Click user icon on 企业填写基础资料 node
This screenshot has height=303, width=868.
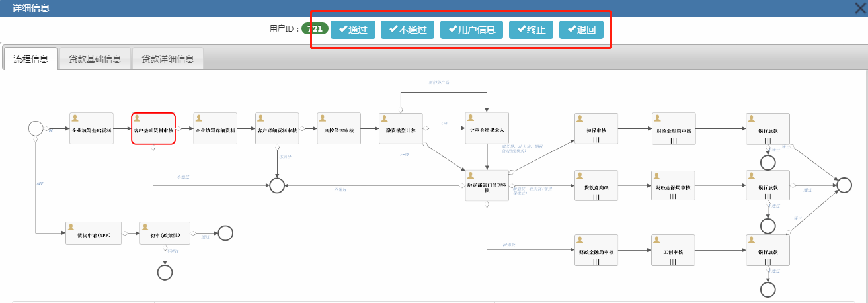point(75,118)
